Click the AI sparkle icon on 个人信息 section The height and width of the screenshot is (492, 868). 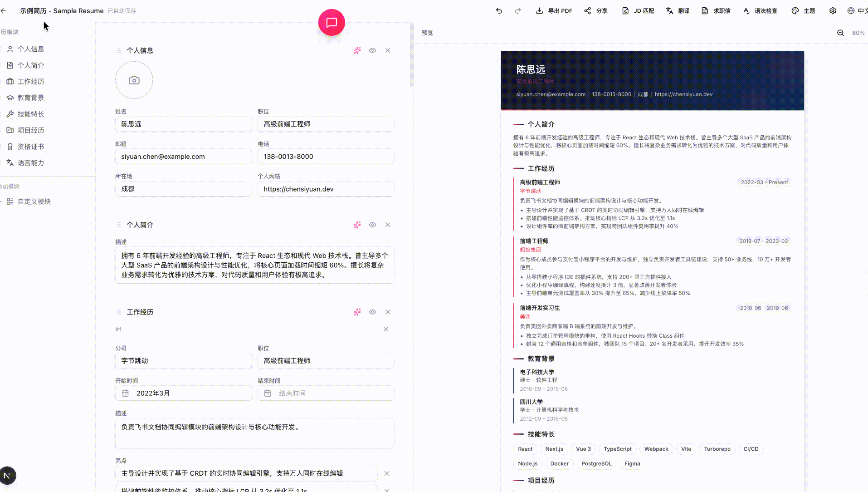[x=357, y=50]
